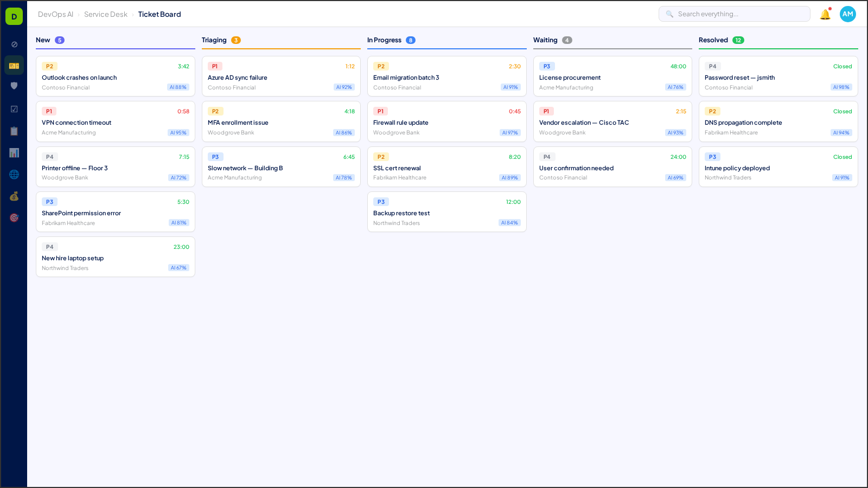Click the Search everything field
868x488 pixels.
coord(735,14)
